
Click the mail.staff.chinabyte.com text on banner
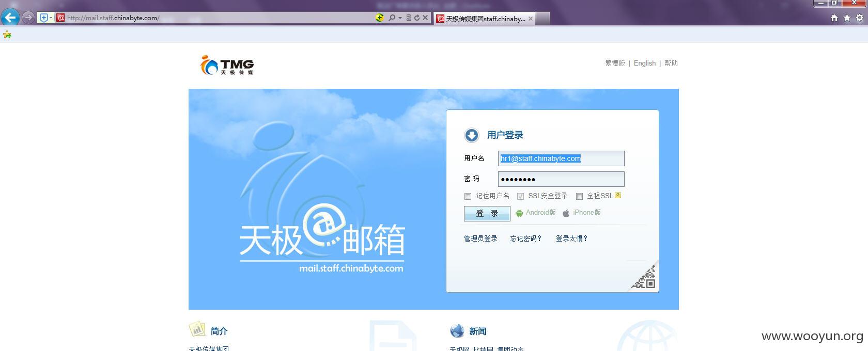click(351, 268)
